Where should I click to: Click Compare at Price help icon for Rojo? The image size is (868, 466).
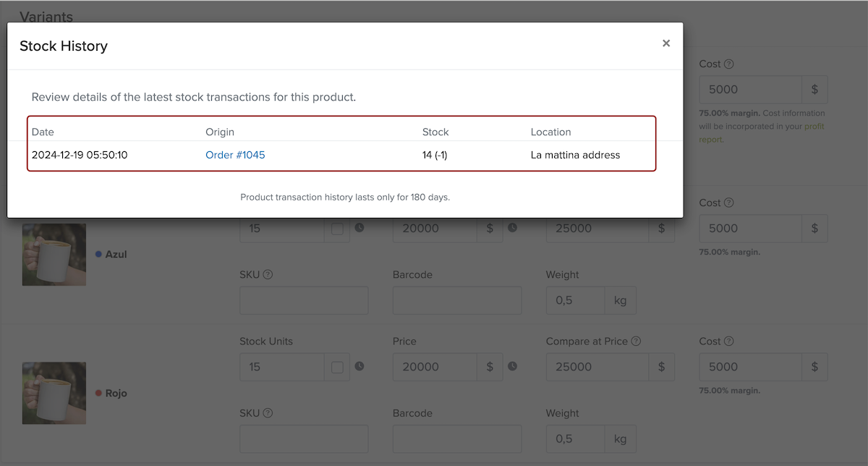(636, 341)
